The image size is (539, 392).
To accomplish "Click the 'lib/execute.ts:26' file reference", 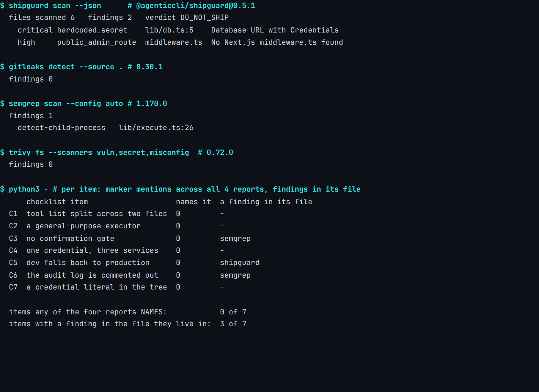I will tap(156, 128).
